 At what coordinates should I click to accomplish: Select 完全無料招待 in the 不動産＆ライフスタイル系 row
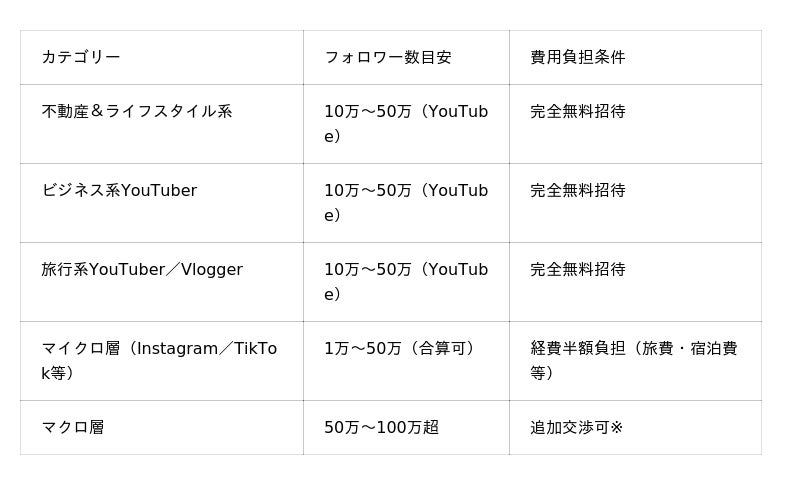pyautogui.click(x=578, y=111)
